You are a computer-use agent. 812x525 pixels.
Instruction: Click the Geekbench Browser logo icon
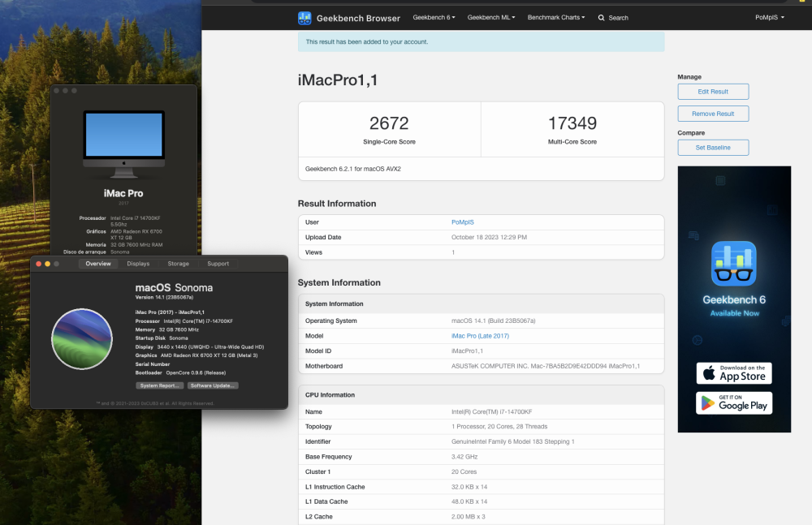[304, 18]
